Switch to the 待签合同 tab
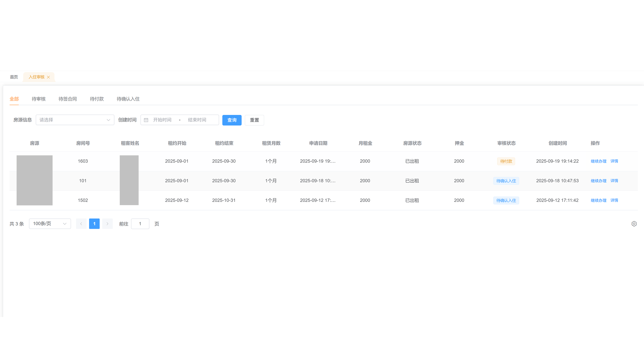 pos(68,99)
